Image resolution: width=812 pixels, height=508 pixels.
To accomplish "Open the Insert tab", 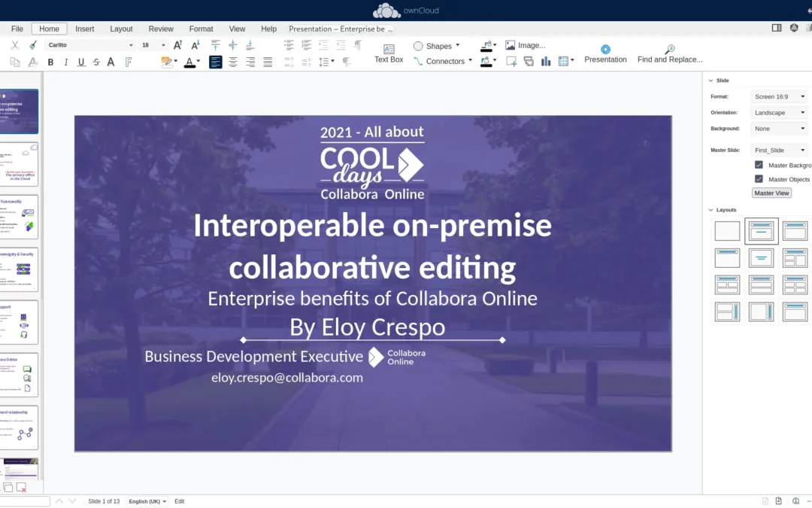I will coord(84,29).
